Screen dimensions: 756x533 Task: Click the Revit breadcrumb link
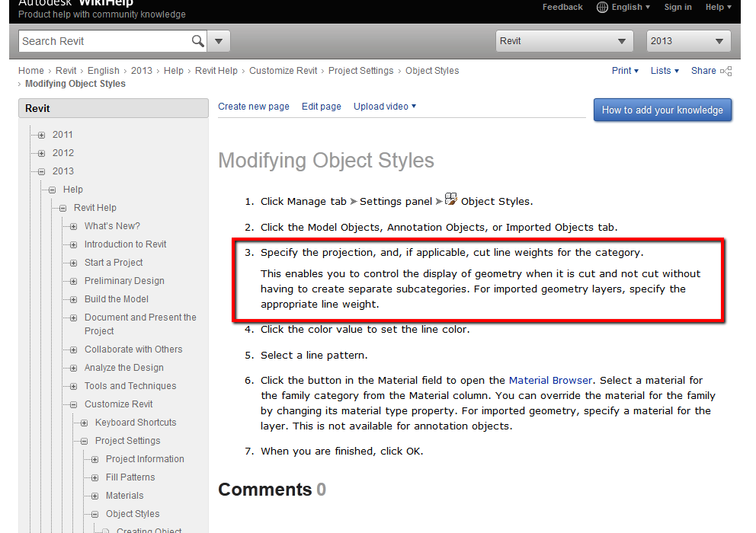[66, 71]
